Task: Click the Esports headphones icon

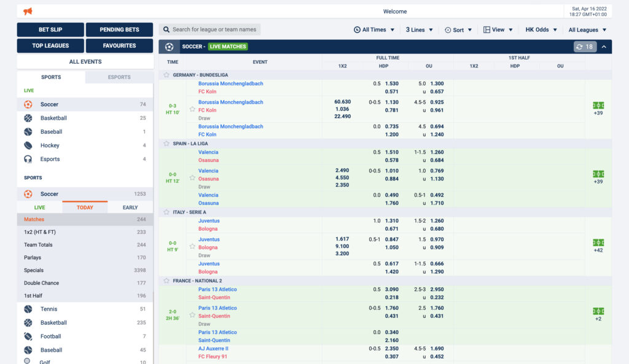Action: 28,159
